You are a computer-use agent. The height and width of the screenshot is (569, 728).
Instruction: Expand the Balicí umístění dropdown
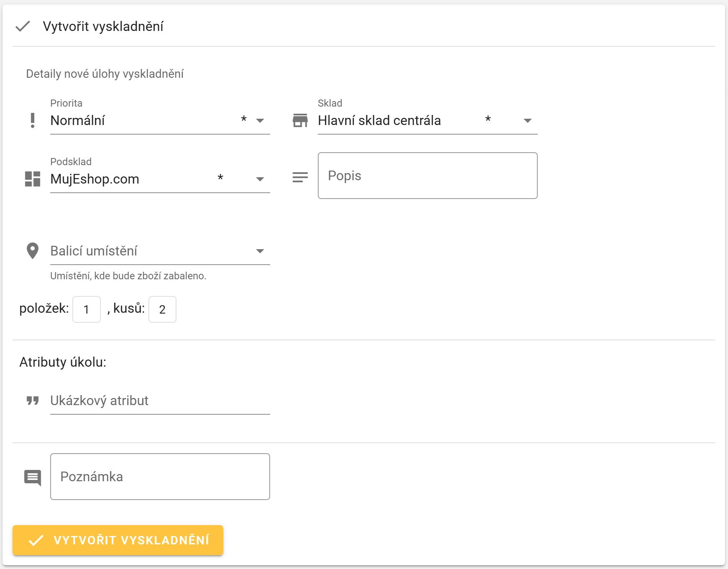(x=260, y=251)
